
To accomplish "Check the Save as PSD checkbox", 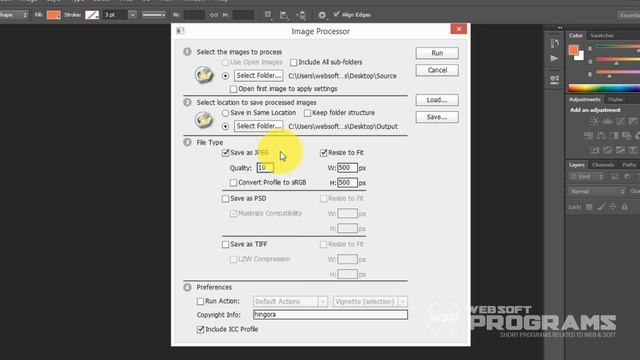I will pos(225,199).
